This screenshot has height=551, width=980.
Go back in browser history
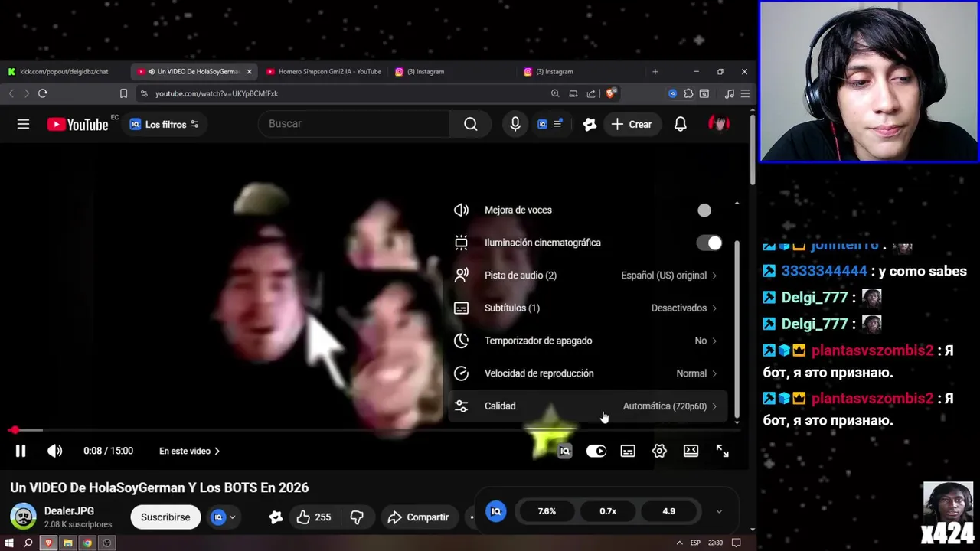pyautogui.click(x=11, y=93)
